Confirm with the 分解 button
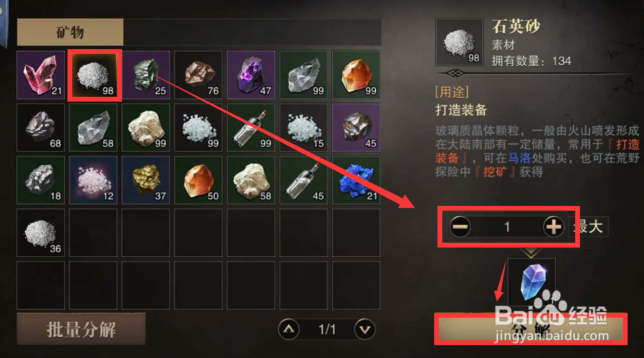Image resolution: width=644 pixels, height=358 pixels. coord(531,329)
